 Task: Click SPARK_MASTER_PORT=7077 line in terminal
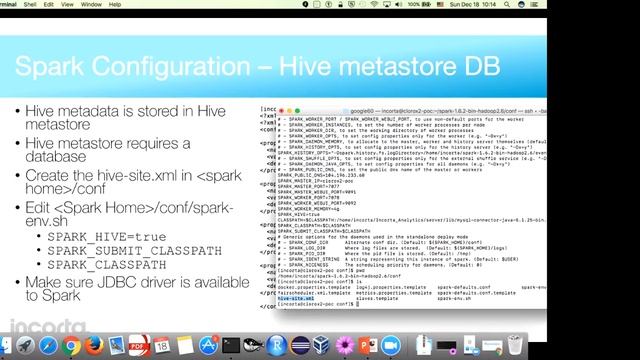tap(309, 187)
